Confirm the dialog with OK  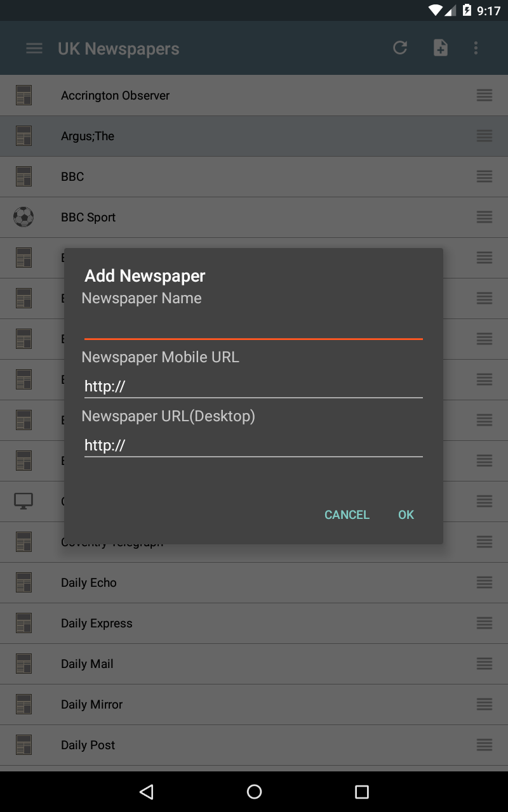click(x=406, y=514)
